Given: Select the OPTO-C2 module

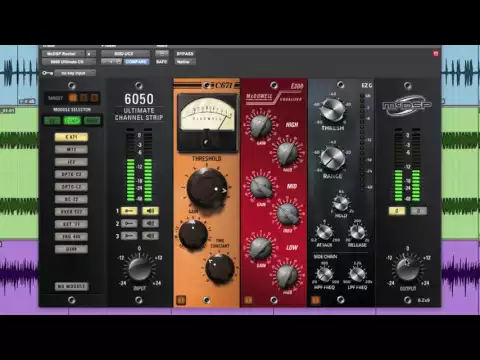Looking at the screenshot, I should [71, 174].
